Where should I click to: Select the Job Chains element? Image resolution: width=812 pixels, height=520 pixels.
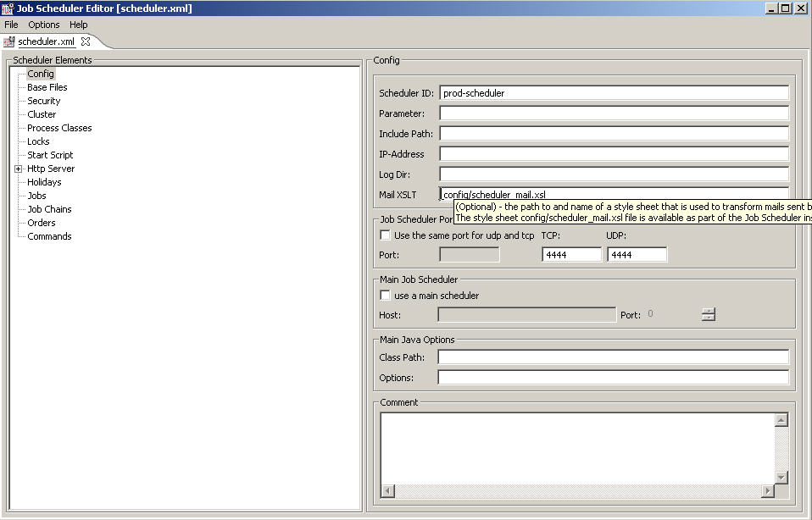point(48,209)
